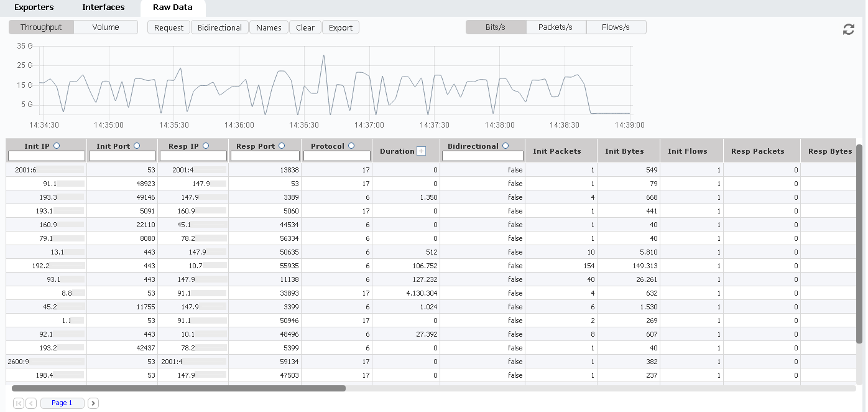
Task: Select the Bidirectional column radio button
Action: point(505,146)
